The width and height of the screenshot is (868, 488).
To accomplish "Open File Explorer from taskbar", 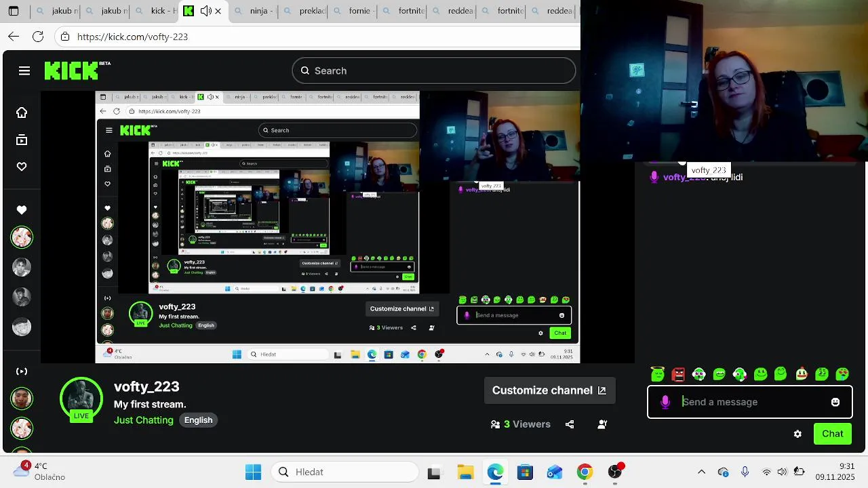I will tap(465, 472).
